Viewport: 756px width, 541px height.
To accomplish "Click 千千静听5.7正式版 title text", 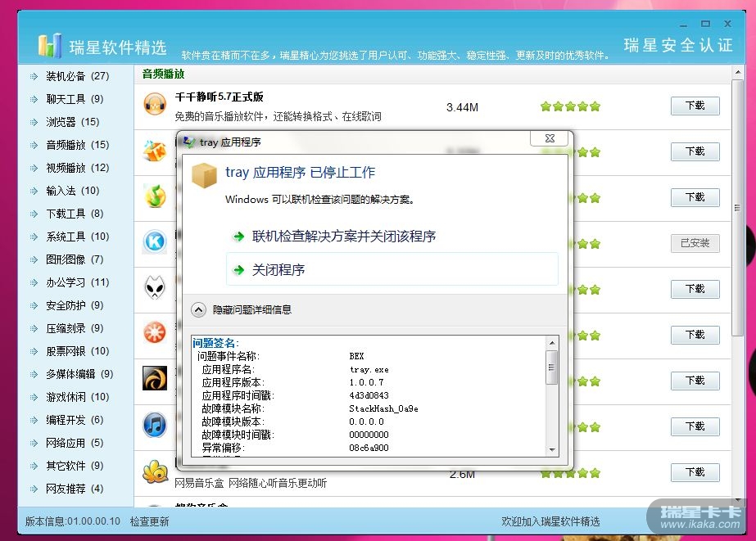I will click(220, 97).
